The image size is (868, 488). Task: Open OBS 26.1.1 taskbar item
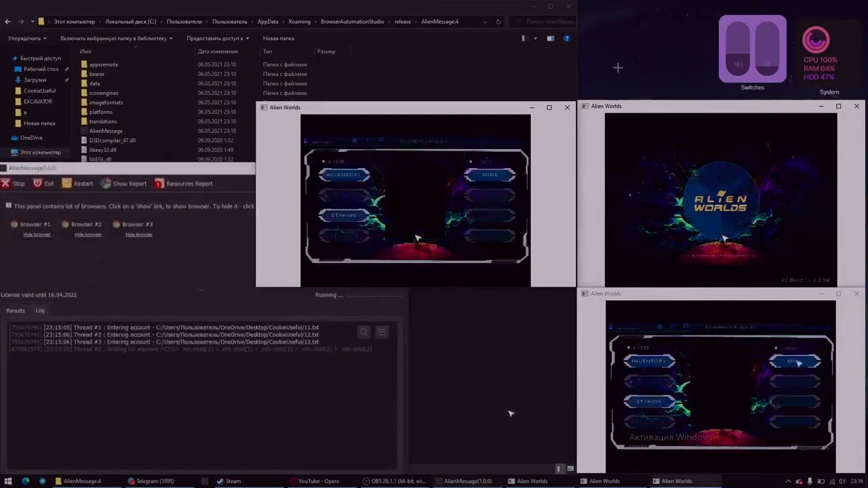[x=395, y=481]
